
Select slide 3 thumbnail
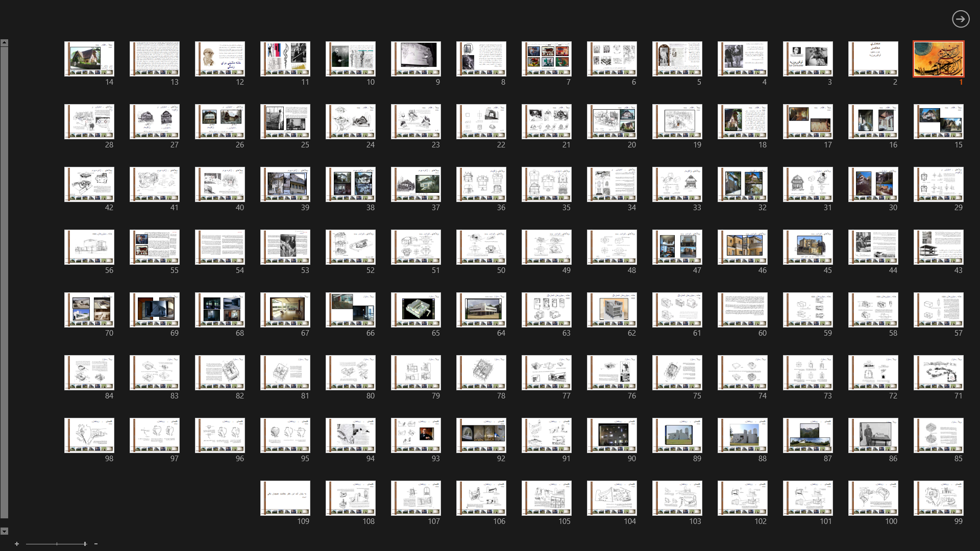click(x=807, y=59)
